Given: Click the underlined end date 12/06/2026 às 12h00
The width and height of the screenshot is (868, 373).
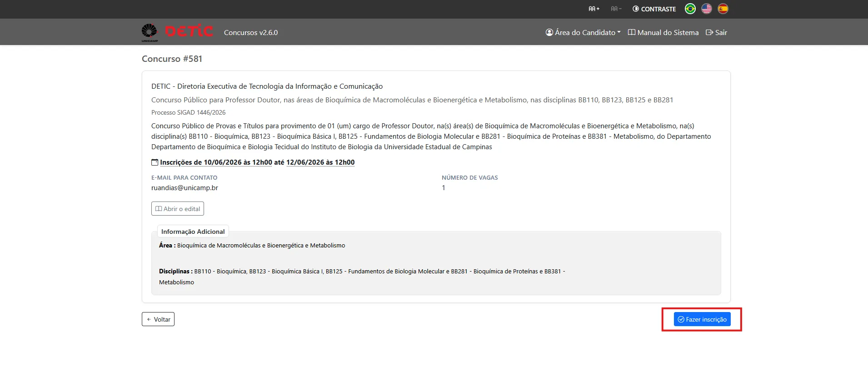Looking at the screenshot, I should coord(320,162).
